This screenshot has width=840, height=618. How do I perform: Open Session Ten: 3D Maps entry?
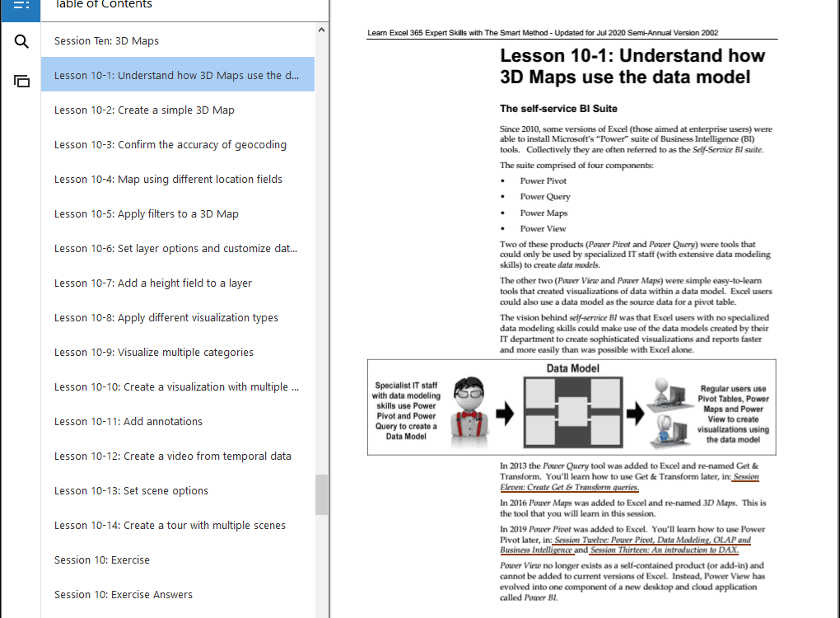pos(178,40)
